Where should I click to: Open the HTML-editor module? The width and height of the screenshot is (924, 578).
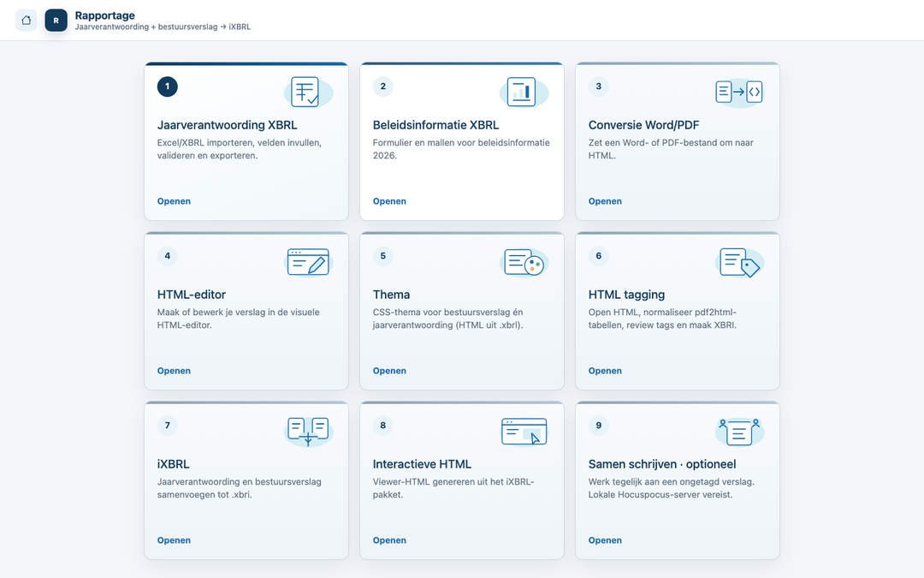(x=174, y=371)
